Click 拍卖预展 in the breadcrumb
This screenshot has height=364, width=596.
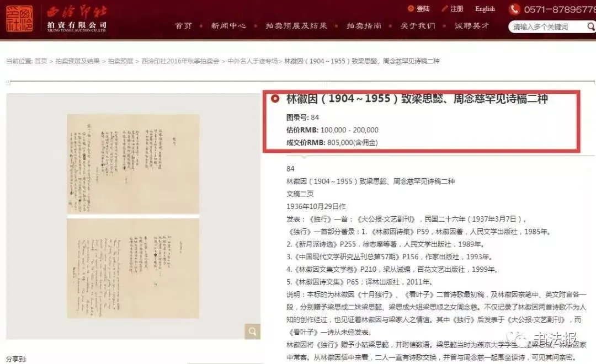[120, 61]
